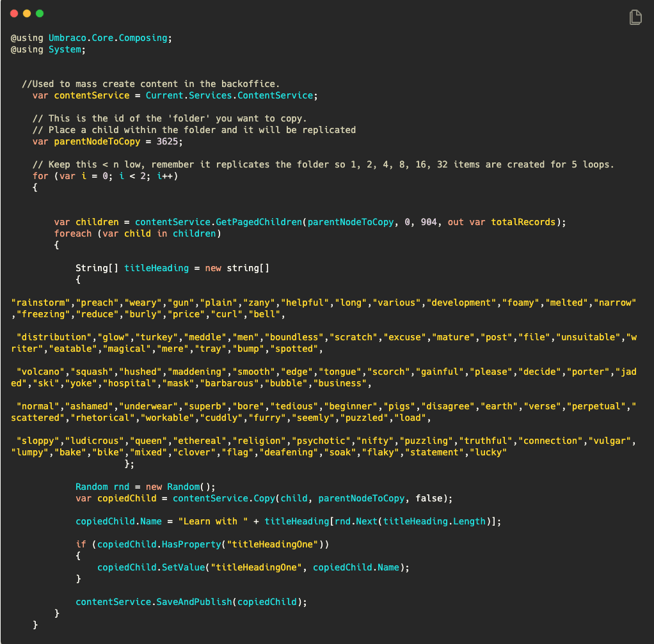Click the "volcano" string in the array
654x644 pixels.
click(42, 372)
